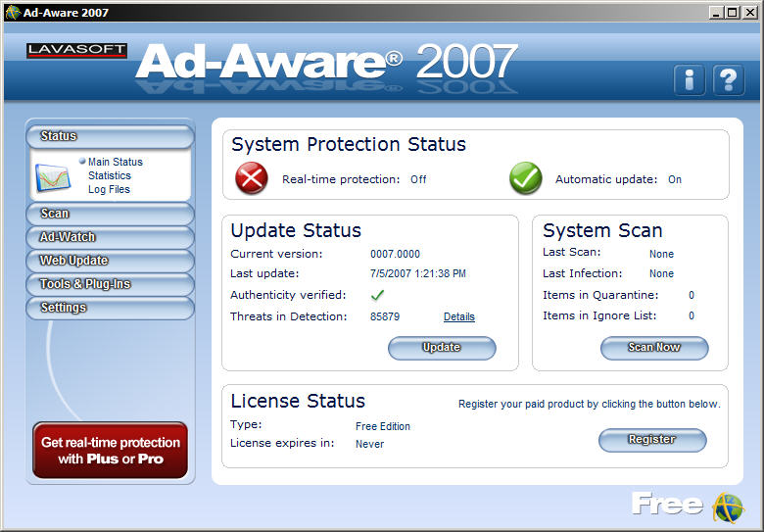764x532 pixels.
Task: Open the Status section in sidebar
Action: 110,136
